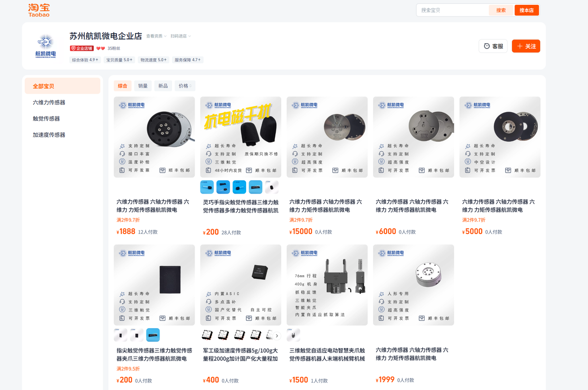Screen dimensions: 588x390
Task: Show more variant thumbnails for 军工级加速度传感器
Action: (277, 335)
